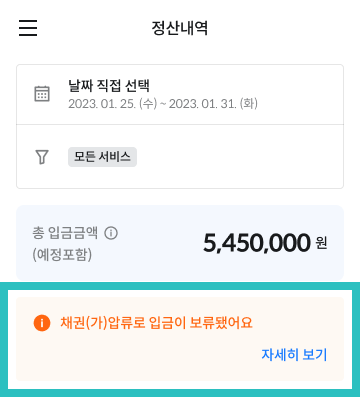The width and height of the screenshot is (360, 397).
Task: Open the 날짜 직접 선택 date picker
Action: click(x=109, y=86)
